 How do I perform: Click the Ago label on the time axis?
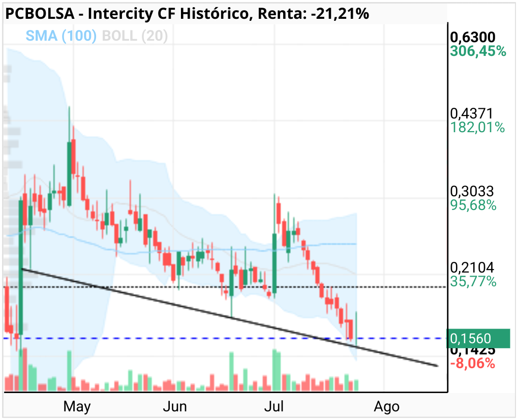pyautogui.click(x=386, y=407)
